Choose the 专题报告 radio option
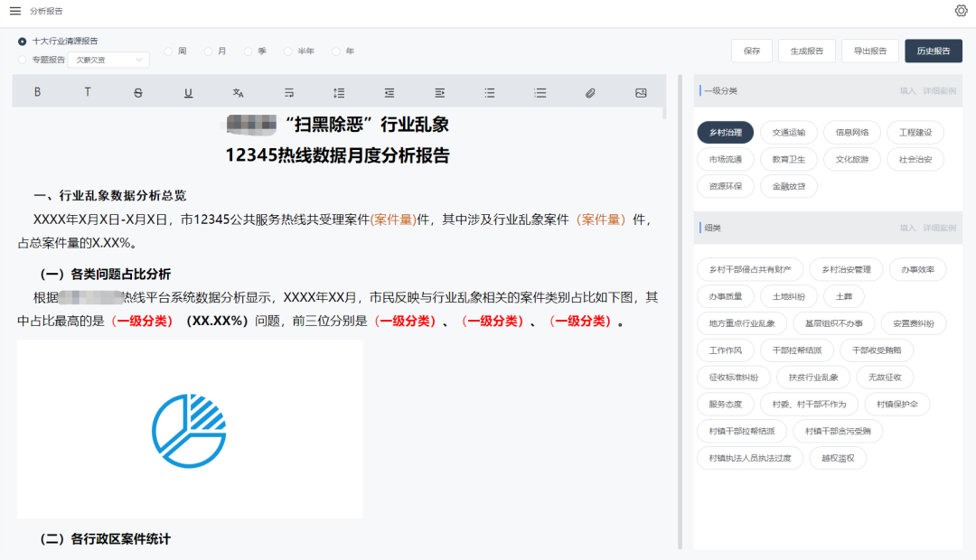976x560 pixels. (x=23, y=60)
